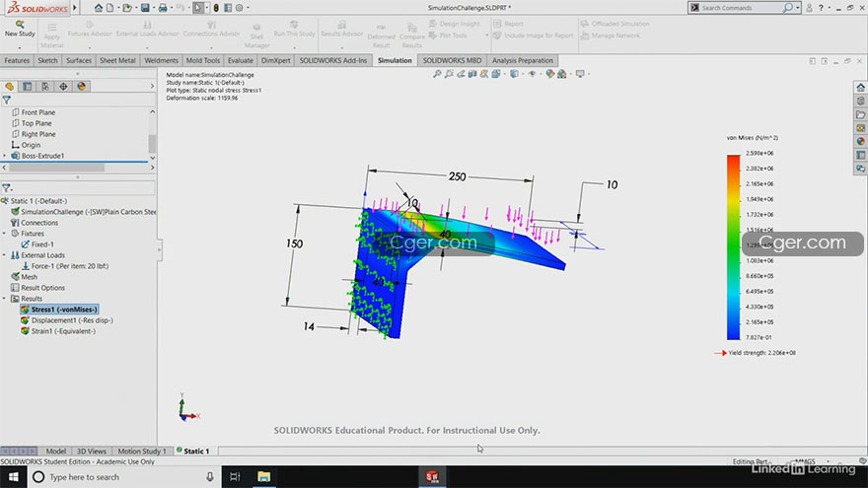This screenshot has width=868, height=488.
Task: Click the Zoom to Fit icon
Action: (x=437, y=74)
